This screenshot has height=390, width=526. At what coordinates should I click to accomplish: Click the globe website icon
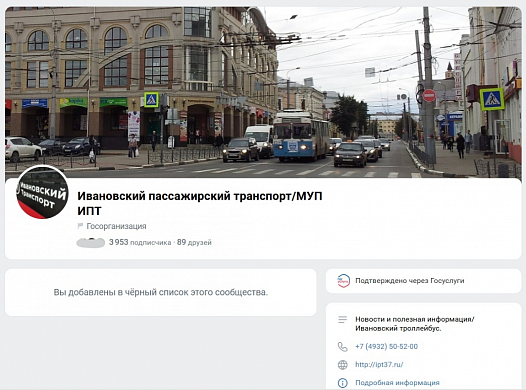(x=343, y=365)
